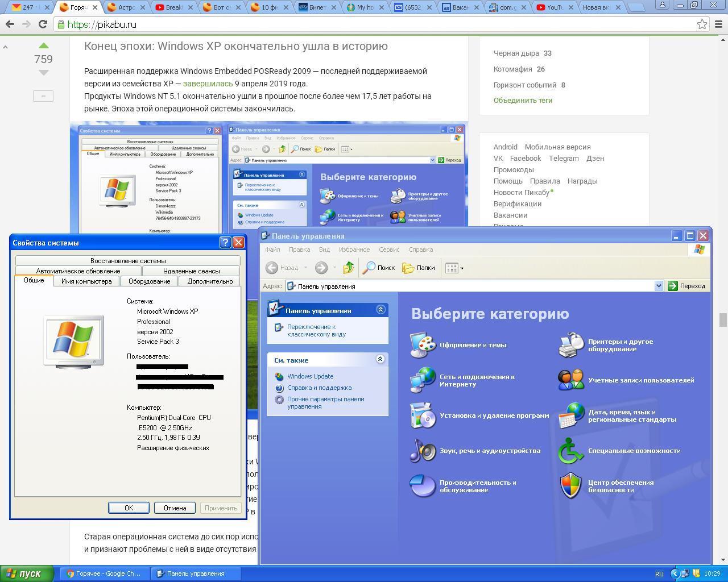Open Network and Internet Connections icon
This screenshot has width=728, height=582.
[x=423, y=380]
